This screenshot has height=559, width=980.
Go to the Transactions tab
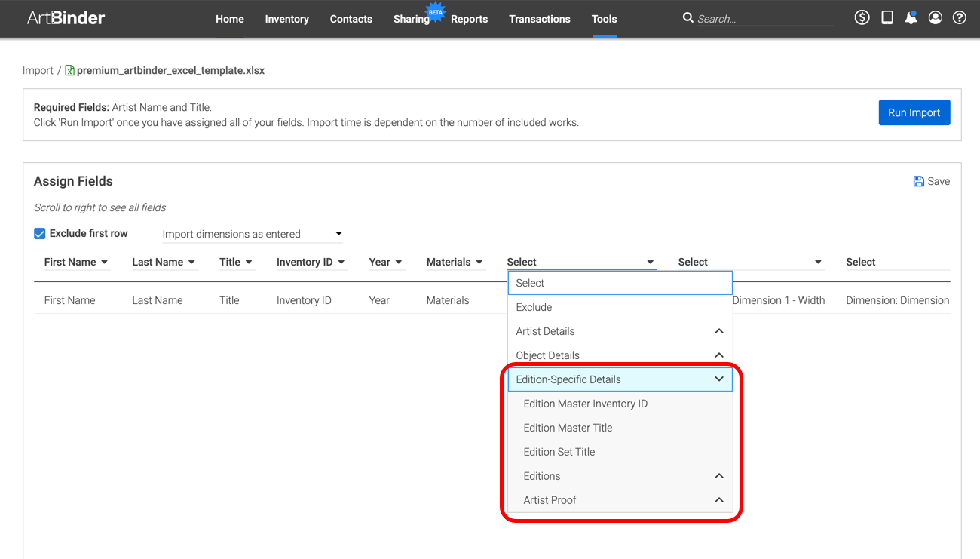540,19
